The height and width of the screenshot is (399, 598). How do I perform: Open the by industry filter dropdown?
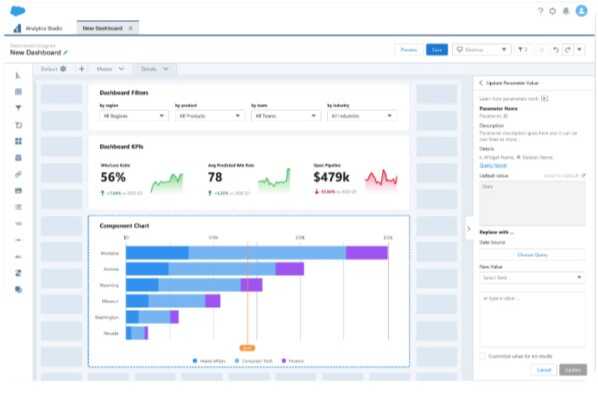[361, 116]
